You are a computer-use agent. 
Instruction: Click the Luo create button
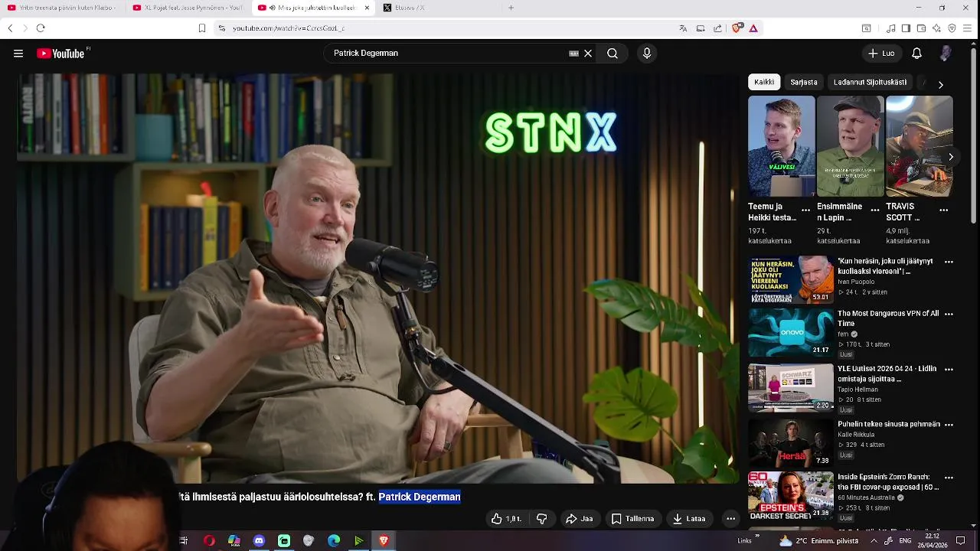(x=881, y=54)
